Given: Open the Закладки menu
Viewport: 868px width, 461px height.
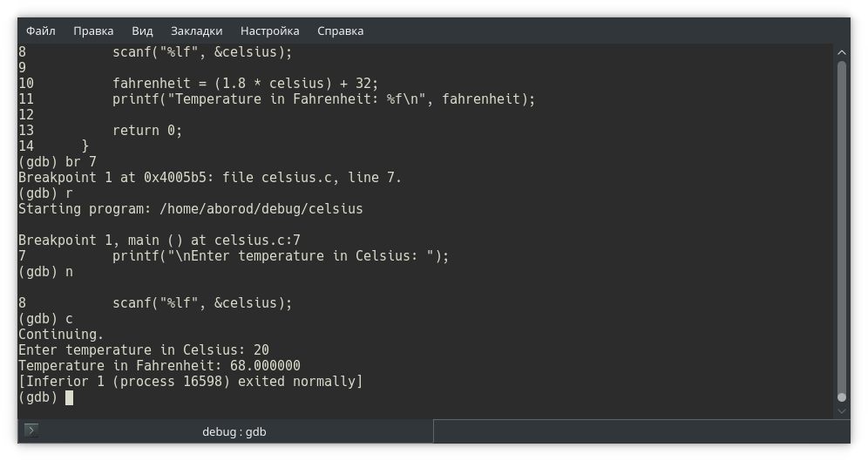Looking at the screenshot, I should tap(196, 31).
